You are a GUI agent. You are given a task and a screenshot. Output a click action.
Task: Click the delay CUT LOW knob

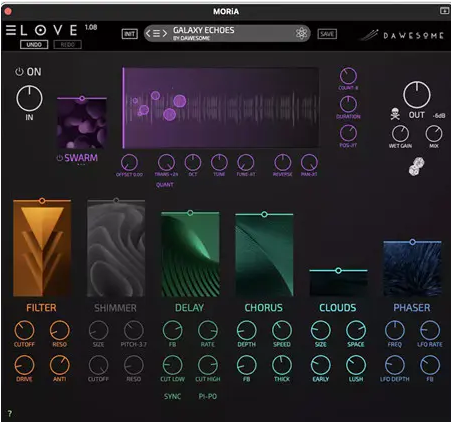click(x=172, y=365)
